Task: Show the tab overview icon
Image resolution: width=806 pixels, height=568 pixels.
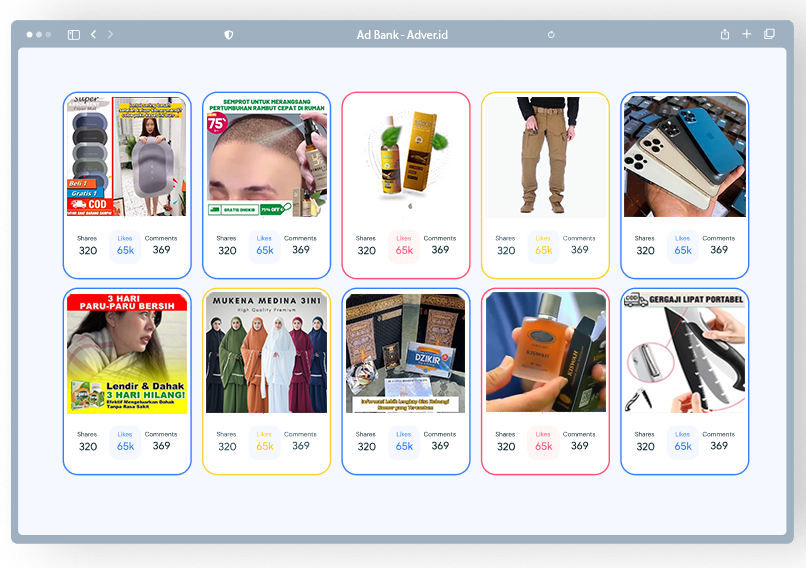Action: tap(769, 35)
